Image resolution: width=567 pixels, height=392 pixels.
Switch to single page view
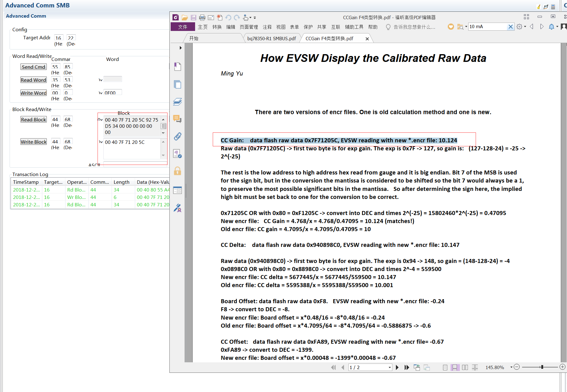[445, 367]
